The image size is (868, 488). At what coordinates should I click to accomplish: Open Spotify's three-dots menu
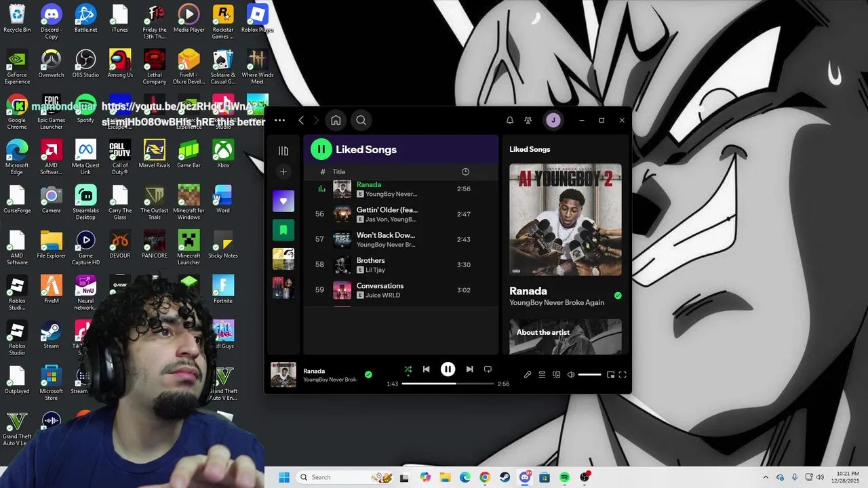279,121
